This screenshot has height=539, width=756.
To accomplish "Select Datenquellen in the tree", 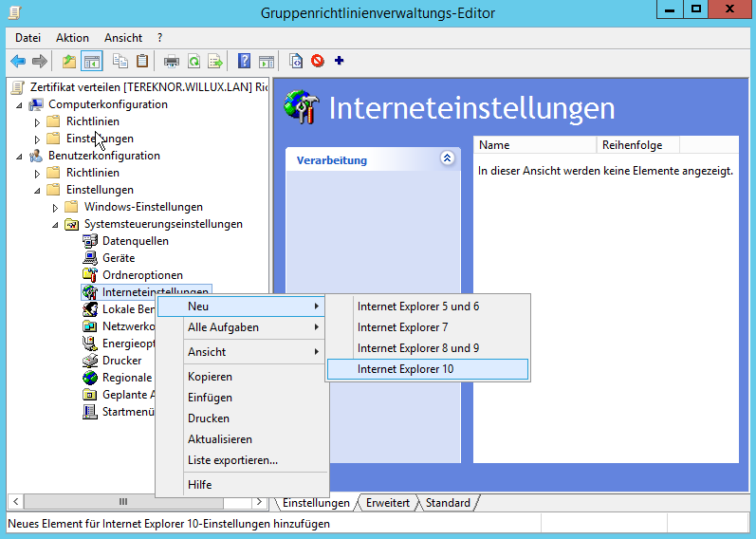I will coord(135,241).
